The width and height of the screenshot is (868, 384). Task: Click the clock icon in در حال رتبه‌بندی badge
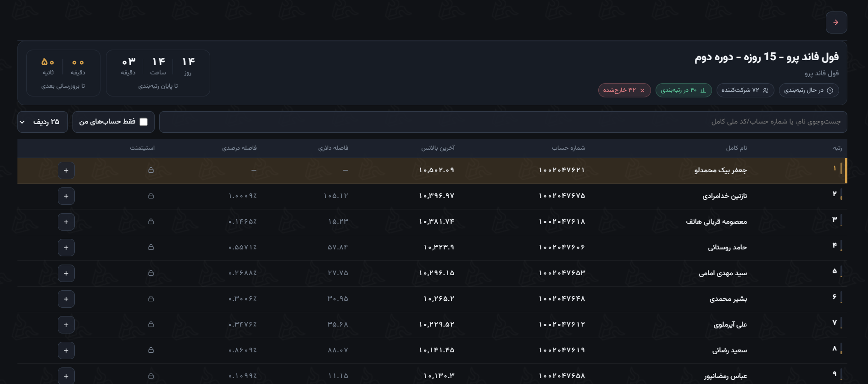coord(829,90)
